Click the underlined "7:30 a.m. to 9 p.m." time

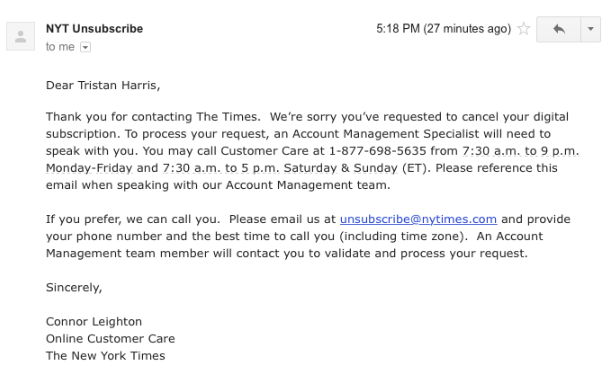coord(520,151)
